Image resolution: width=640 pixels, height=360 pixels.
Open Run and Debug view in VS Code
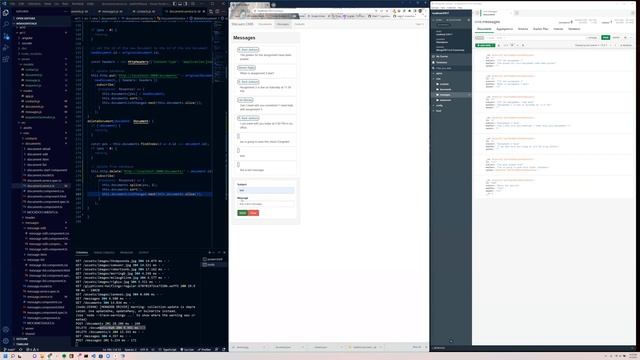coord(6,48)
